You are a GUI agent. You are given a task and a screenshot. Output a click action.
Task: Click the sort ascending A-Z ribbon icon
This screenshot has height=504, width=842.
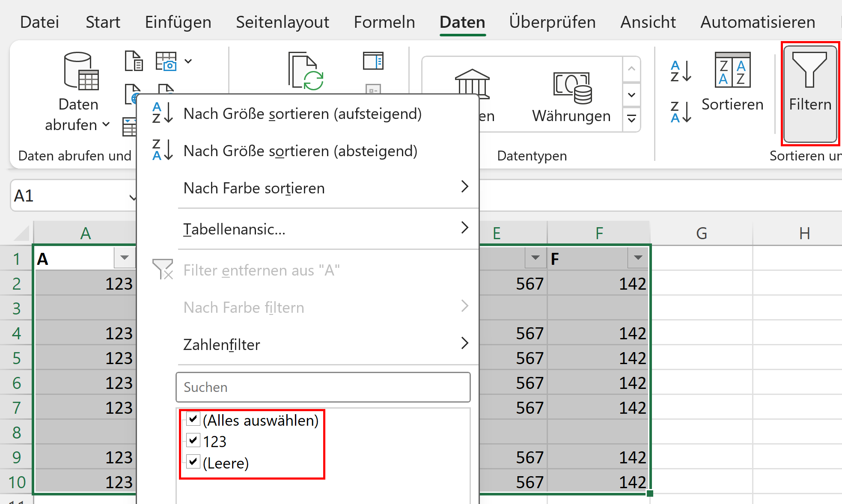pyautogui.click(x=681, y=71)
